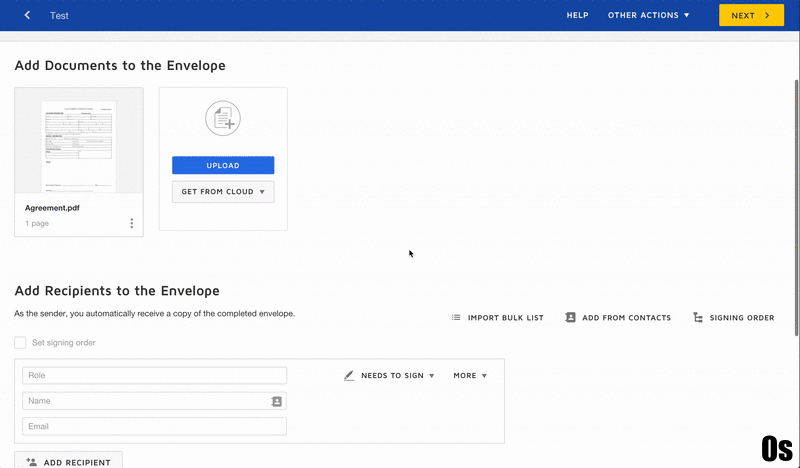Click the Signing Order diagram icon
Screen dimensions: 800x468
[x=696, y=318]
